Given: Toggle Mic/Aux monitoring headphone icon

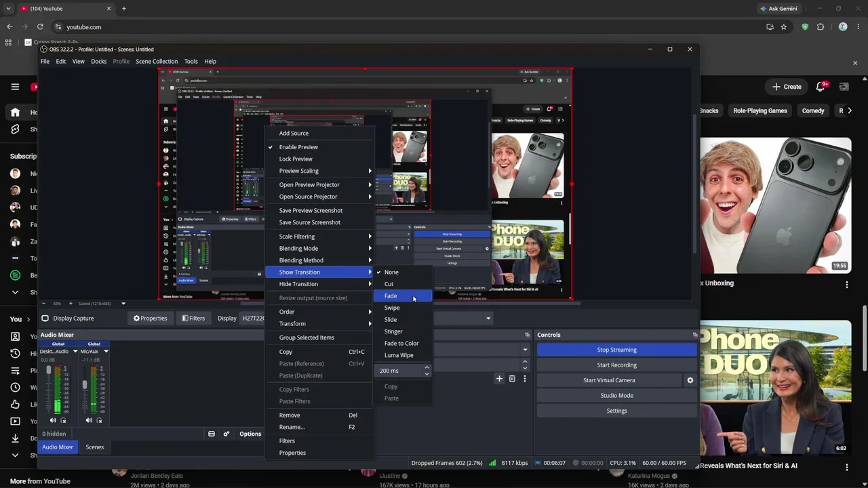Looking at the screenshot, I should point(99,420).
